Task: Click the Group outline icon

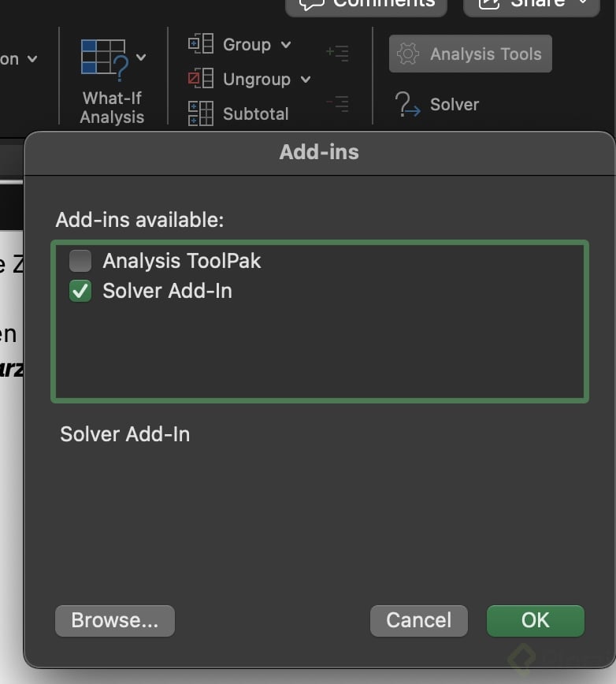Action: (201, 44)
